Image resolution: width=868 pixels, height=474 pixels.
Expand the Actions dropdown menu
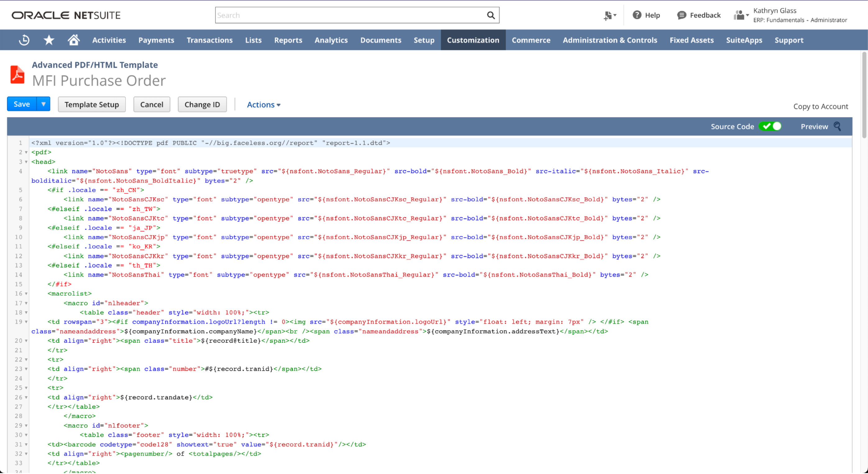[263, 105]
